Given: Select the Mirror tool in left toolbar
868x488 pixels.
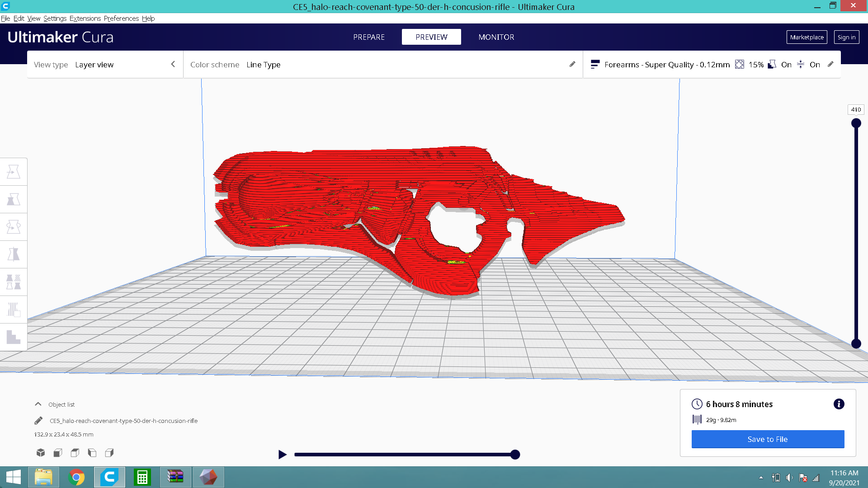Looking at the screenshot, I should point(14,254).
